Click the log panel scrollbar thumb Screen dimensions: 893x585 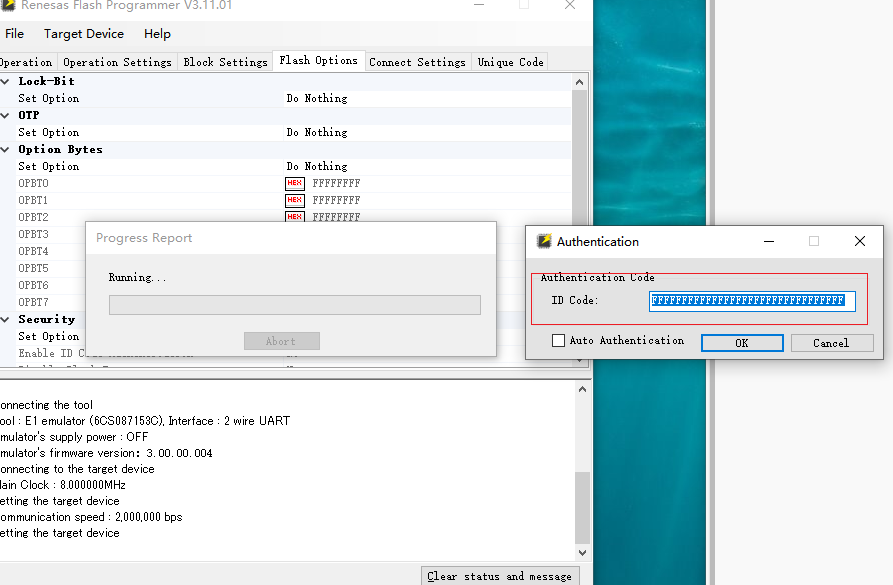pos(582,508)
